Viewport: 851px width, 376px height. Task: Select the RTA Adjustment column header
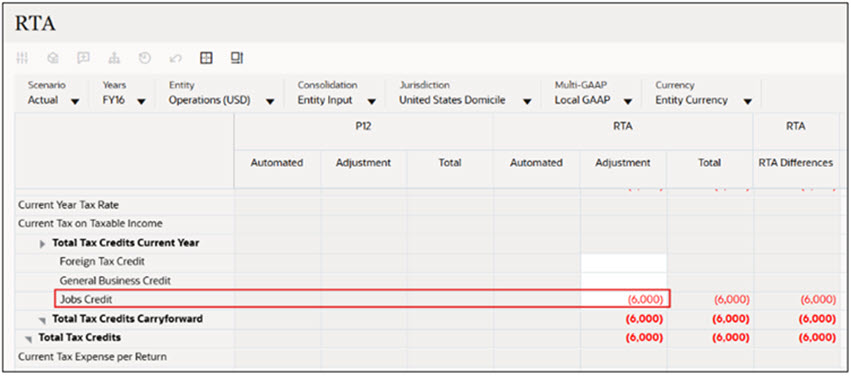click(623, 163)
